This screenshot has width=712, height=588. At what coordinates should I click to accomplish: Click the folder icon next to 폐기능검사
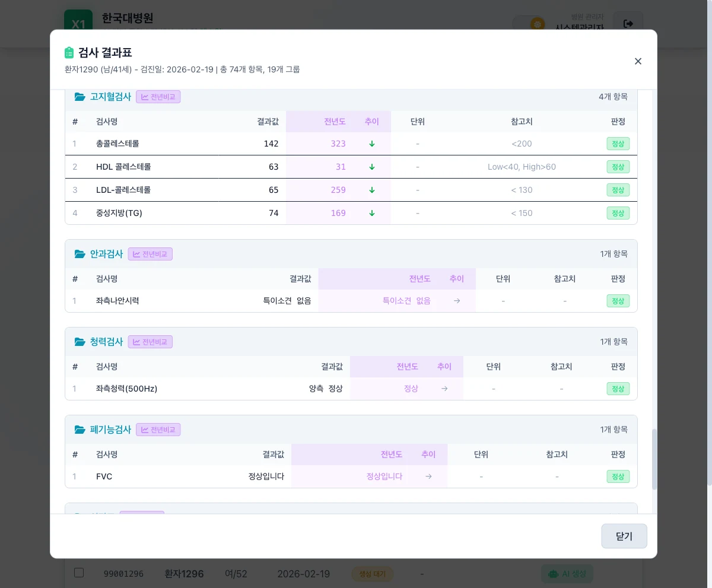point(80,430)
